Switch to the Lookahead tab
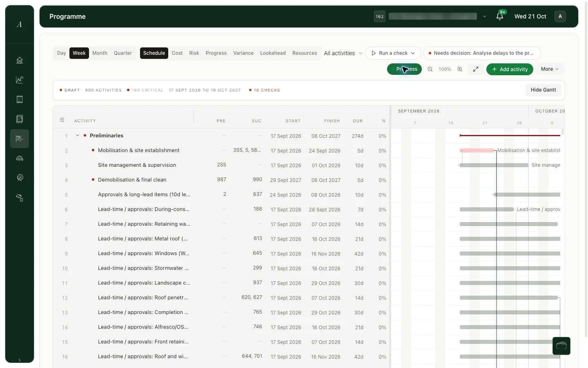The width and height of the screenshot is (588, 368). pyautogui.click(x=273, y=53)
